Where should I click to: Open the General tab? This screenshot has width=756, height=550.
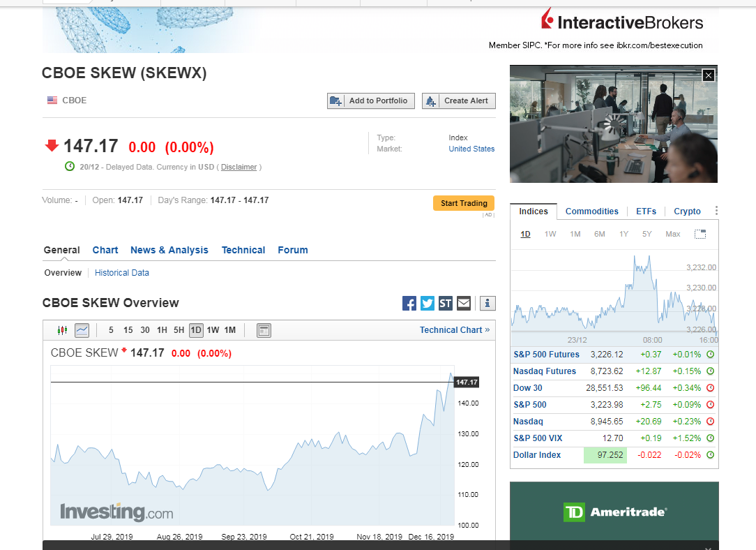(x=61, y=250)
